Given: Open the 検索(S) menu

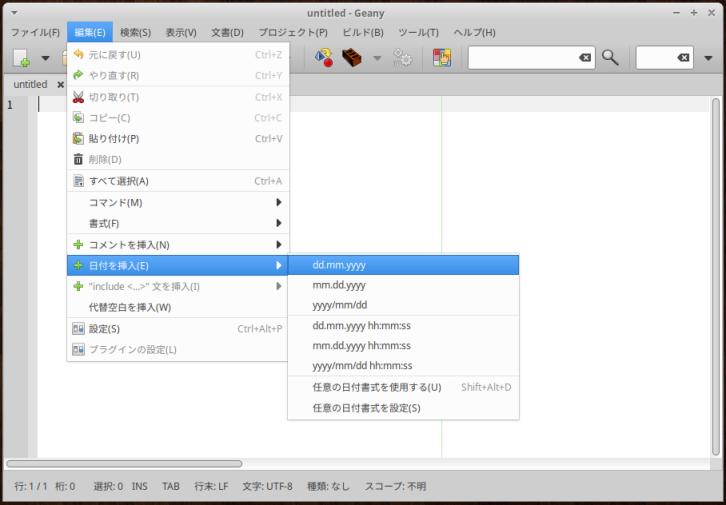Looking at the screenshot, I should (135, 32).
